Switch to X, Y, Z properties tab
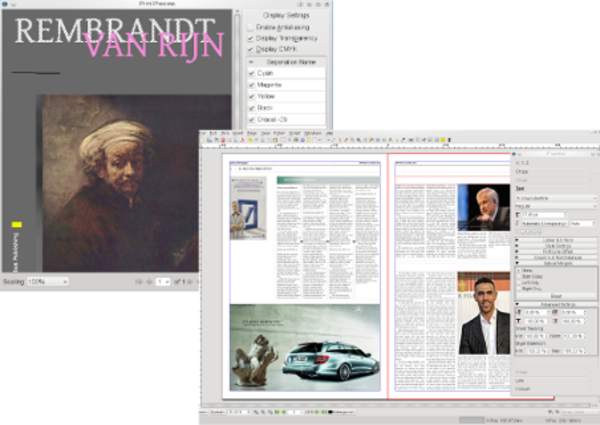The height and width of the screenshot is (425, 600). point(522,163)
